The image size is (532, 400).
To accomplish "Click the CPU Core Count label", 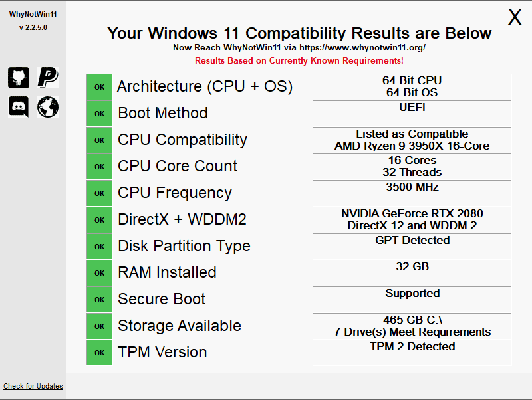I will 178,166.
